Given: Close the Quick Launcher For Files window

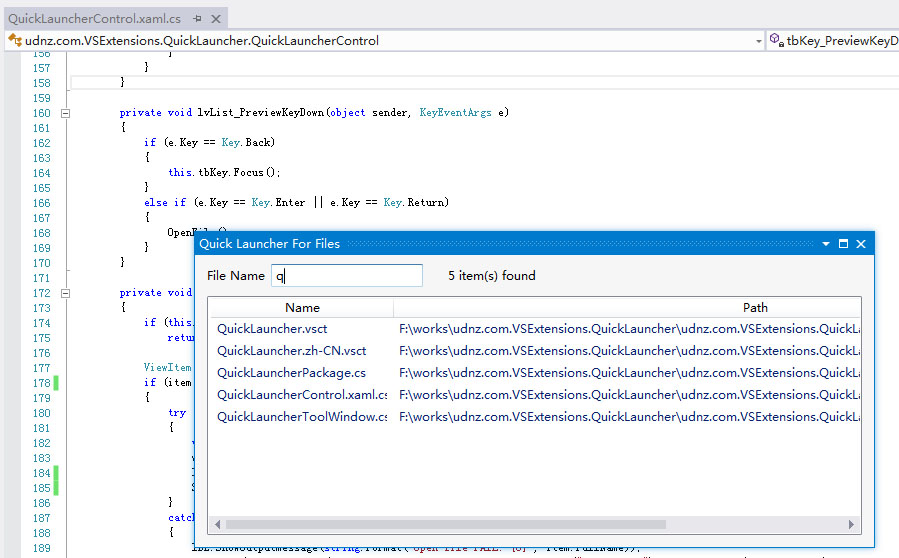Looking at the screenshot, I should tap(861, 244).
